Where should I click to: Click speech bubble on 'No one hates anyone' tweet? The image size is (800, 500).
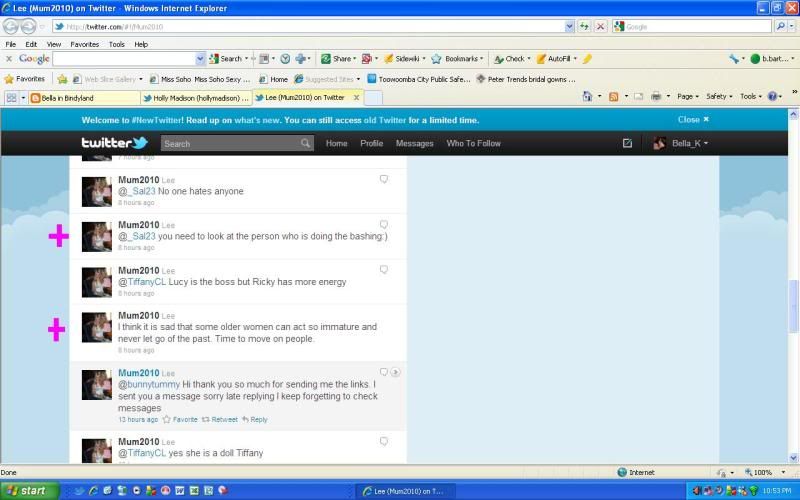click(x=384, y=179)
